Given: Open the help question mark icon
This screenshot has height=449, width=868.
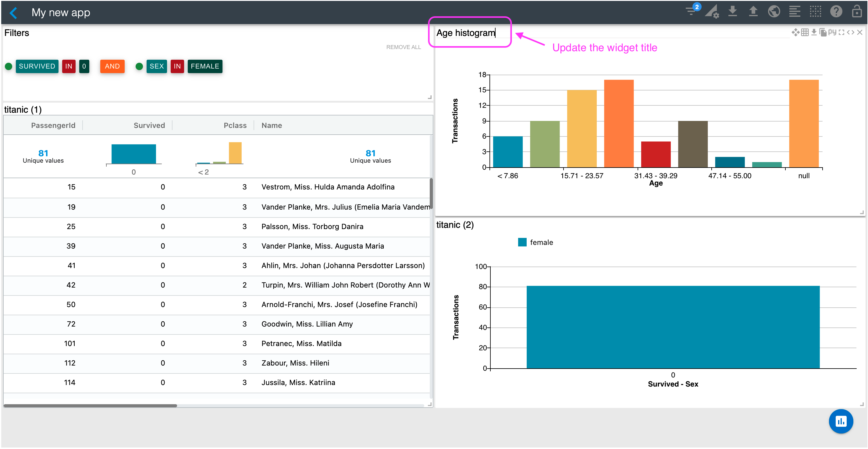Looking at the screenshot, I should click(x=836, y=12).
